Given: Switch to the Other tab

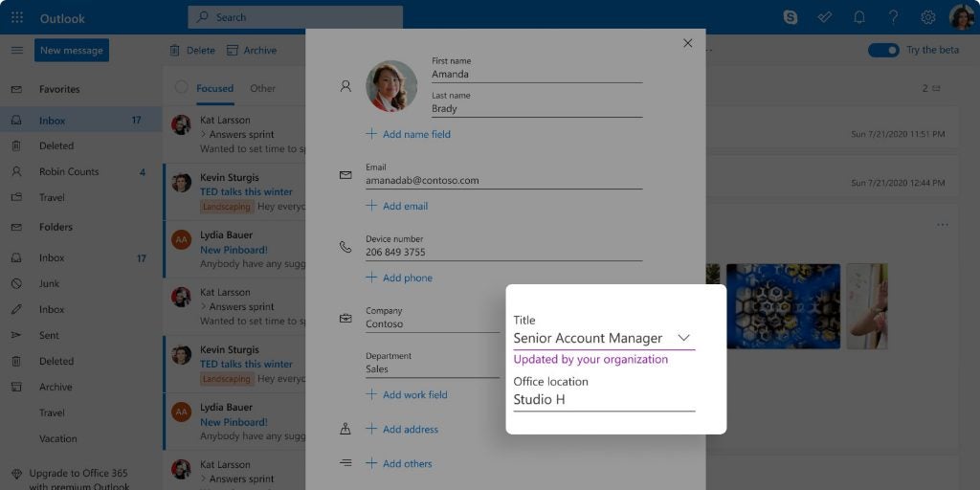Looking at the screenshot, I should point(262,88).
